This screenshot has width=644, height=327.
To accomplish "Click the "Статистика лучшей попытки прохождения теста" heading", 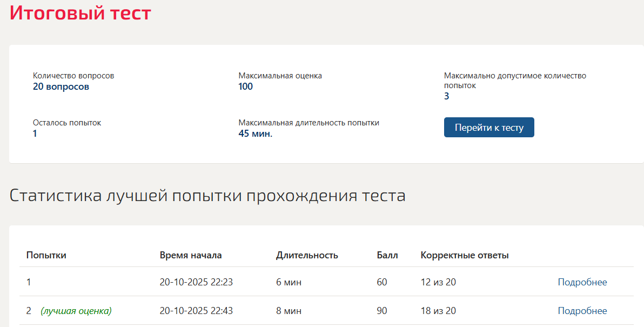I will point(207,196).
